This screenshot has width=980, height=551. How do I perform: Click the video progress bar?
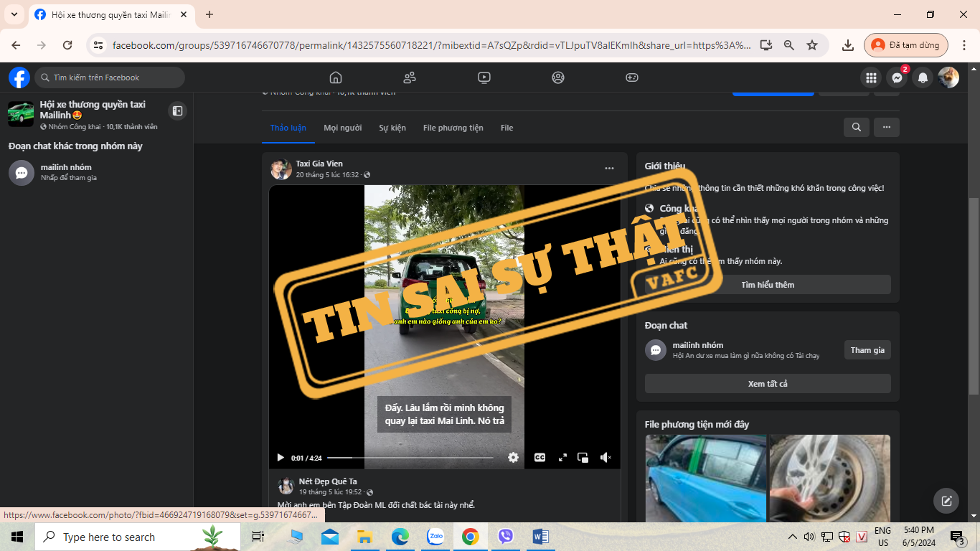point(410,458)
